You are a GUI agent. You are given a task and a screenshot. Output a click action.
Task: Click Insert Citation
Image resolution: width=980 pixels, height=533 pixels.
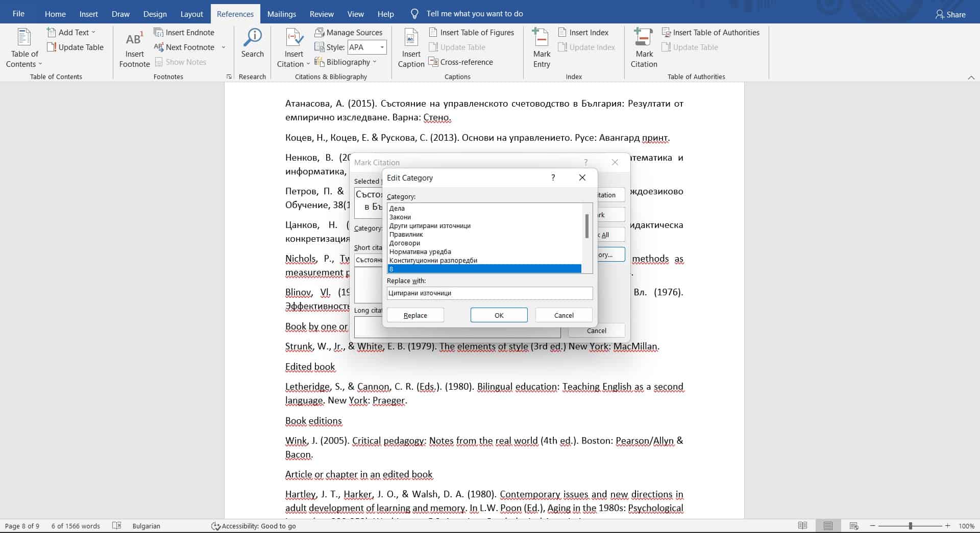[x=293, y=48]
